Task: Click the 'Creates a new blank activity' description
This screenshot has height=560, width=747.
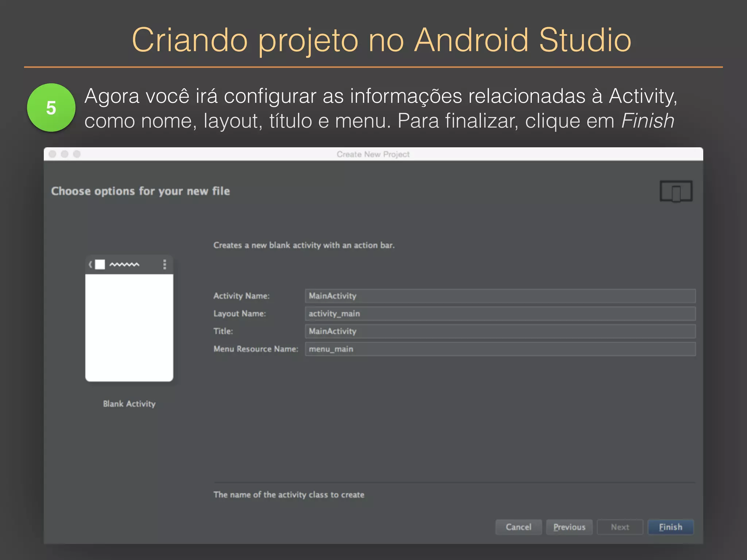Action: (x=304, y=245)
